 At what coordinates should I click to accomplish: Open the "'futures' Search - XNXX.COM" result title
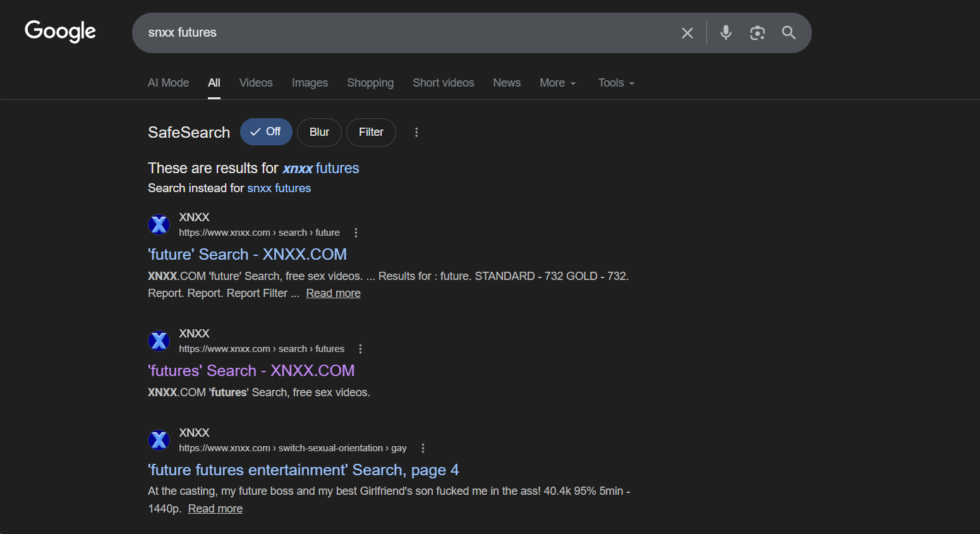pos(251,370)
